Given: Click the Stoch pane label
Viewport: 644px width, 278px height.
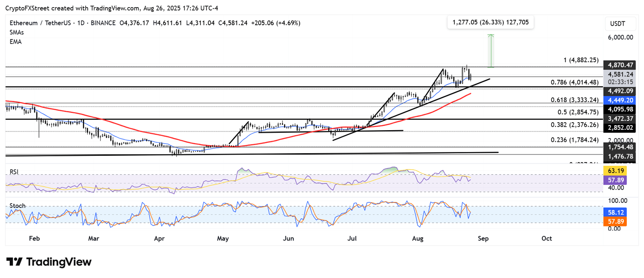Looking at the screenshot, I should pyautogui.click(x=17, y=206).
